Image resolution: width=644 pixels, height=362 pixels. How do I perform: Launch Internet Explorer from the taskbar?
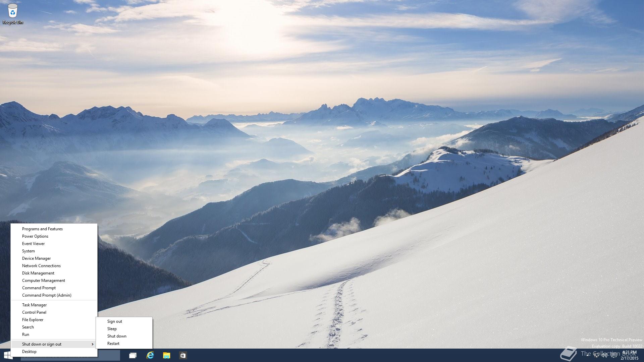(150, 355)
